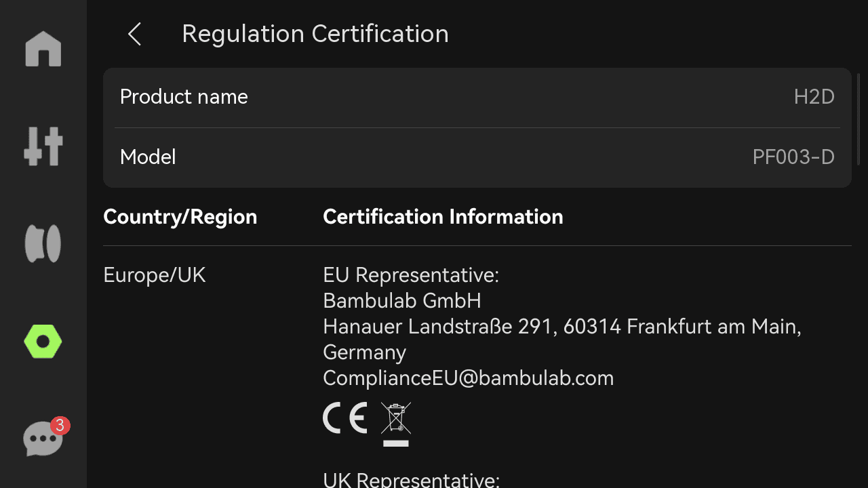Go back using the left arrow
The width and height of the screenshot is (868, 488).
point(134,34)
